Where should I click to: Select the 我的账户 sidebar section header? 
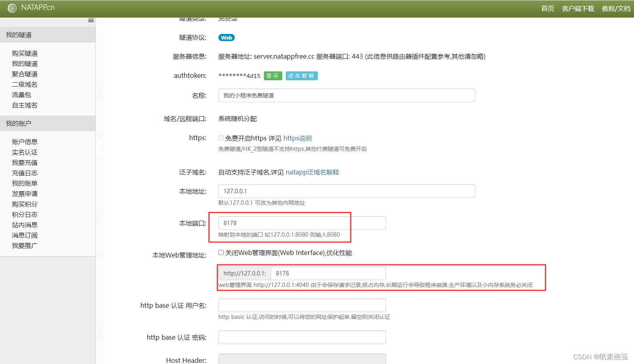tap(48, 124)
